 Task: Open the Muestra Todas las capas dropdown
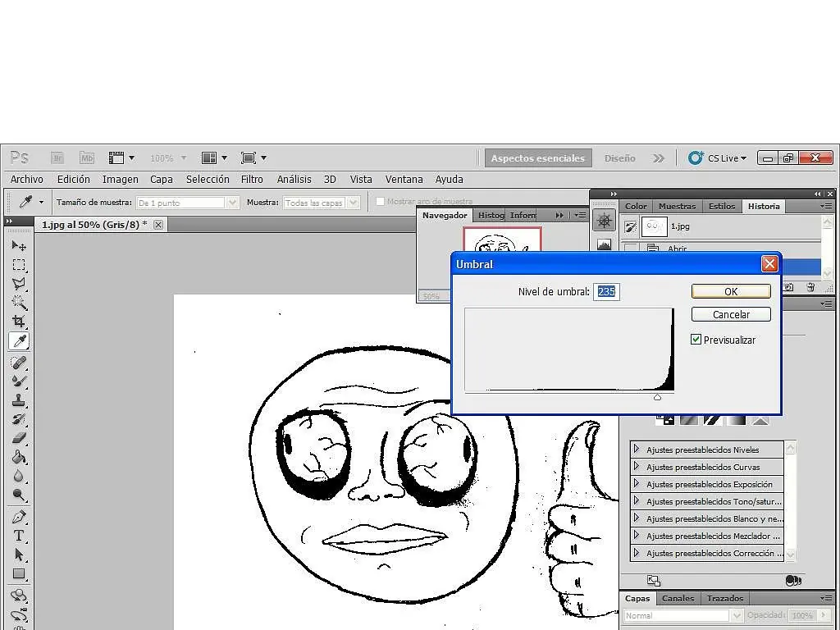pos(321,203)
